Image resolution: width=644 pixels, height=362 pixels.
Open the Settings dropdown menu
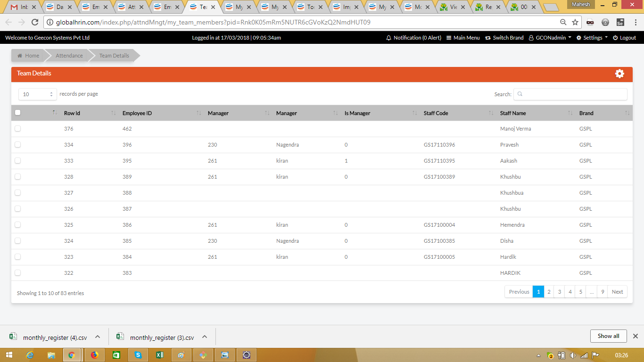click(592, 38)
